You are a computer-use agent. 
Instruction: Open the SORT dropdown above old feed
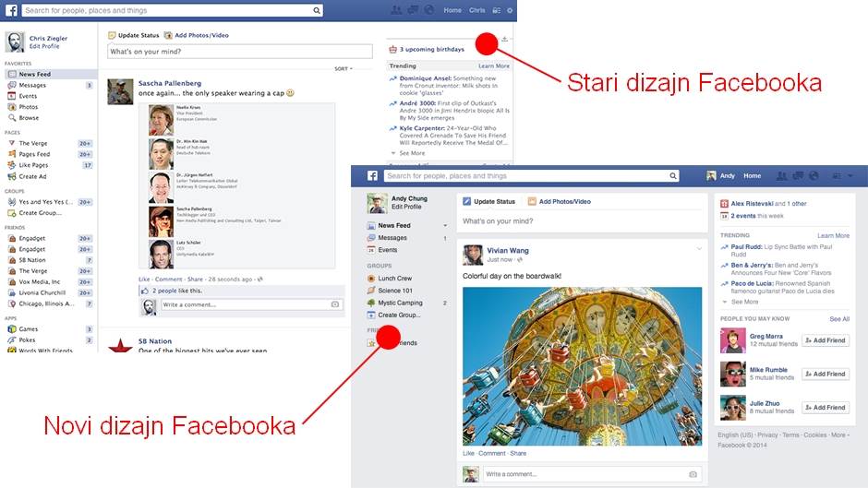click(344, 68)
